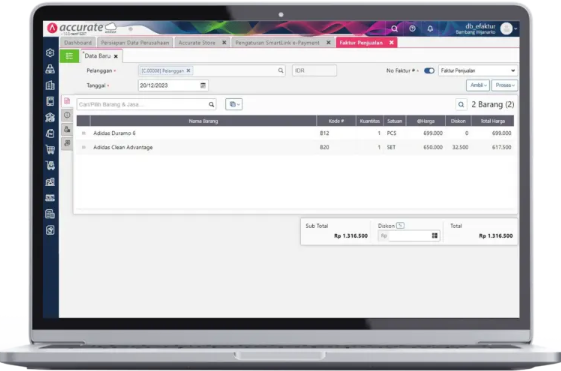
Task: Switch to the Dashboard tab
Action: [78, 43]
